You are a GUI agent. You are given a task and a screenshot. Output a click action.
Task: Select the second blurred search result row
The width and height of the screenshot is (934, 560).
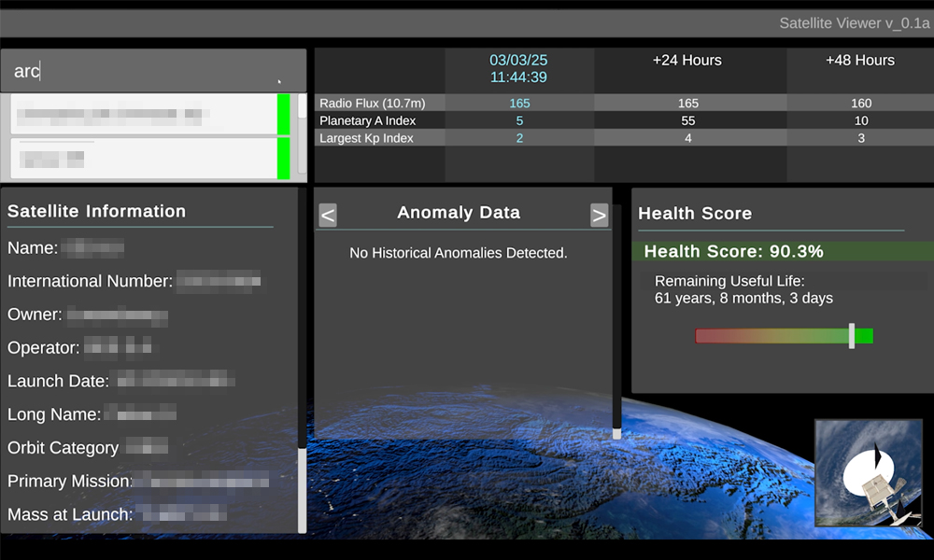(150, 159)
